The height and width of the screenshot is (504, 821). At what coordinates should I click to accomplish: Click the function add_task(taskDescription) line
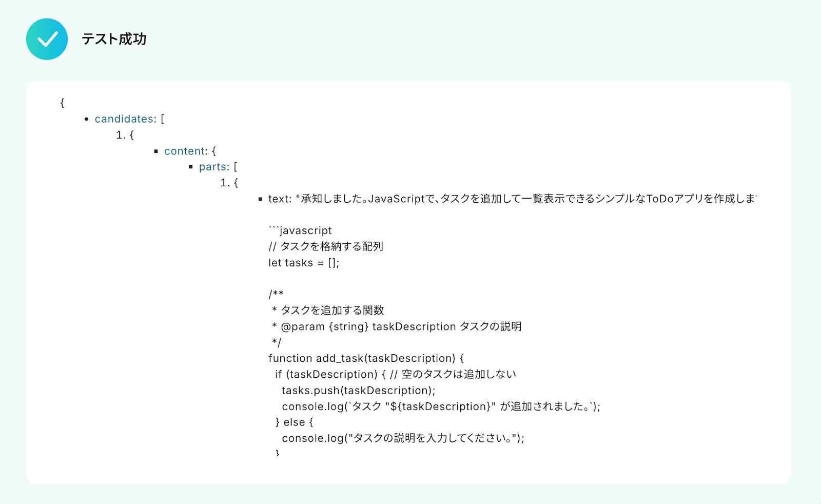click(x=366, y=358)
